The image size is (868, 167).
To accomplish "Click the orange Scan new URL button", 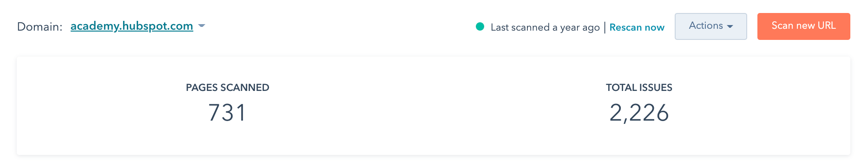I will pyautogui.click(x=803, y=26).
